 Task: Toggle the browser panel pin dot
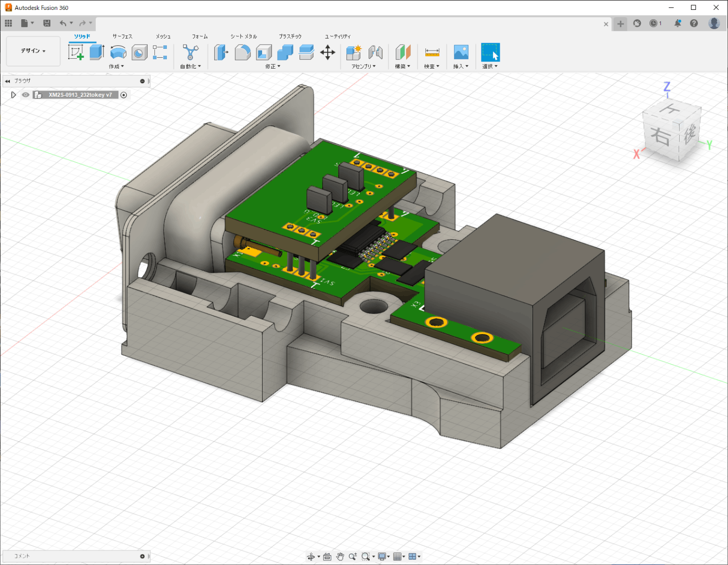point(142,81)
